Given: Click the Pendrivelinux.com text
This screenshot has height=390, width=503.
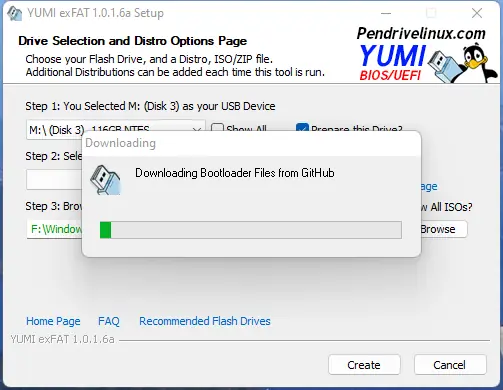Looking at the screenshot, I should tap(421, 34).
